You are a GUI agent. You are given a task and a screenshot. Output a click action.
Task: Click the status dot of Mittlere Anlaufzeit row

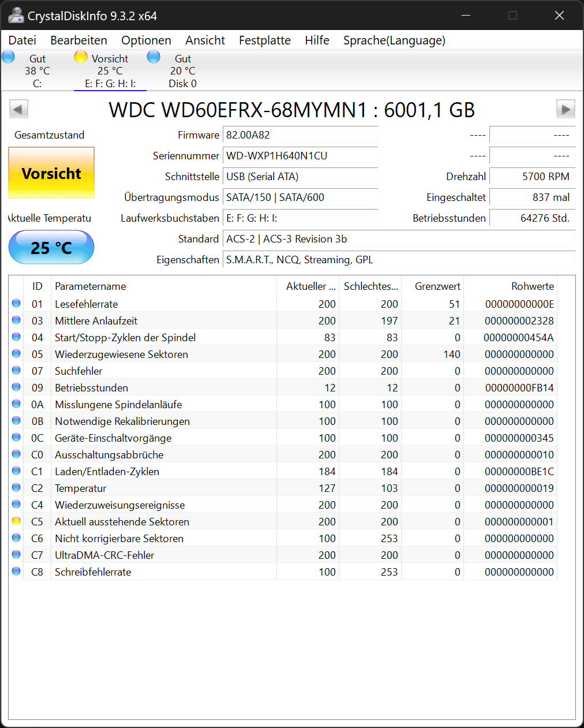(x=16, y=320)
